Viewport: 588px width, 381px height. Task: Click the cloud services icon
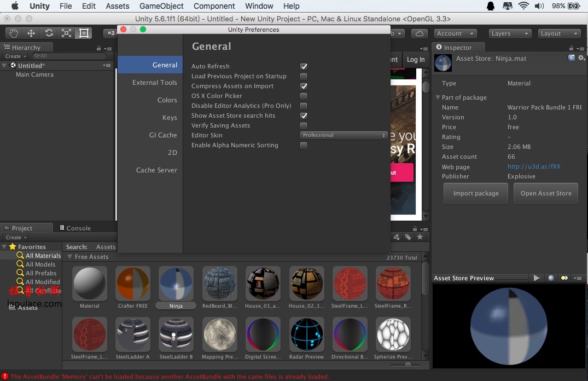point(419,33)
